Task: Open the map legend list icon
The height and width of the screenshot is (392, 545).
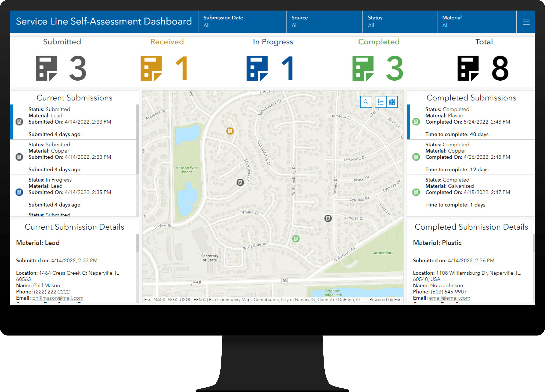Action: point(381,102)
